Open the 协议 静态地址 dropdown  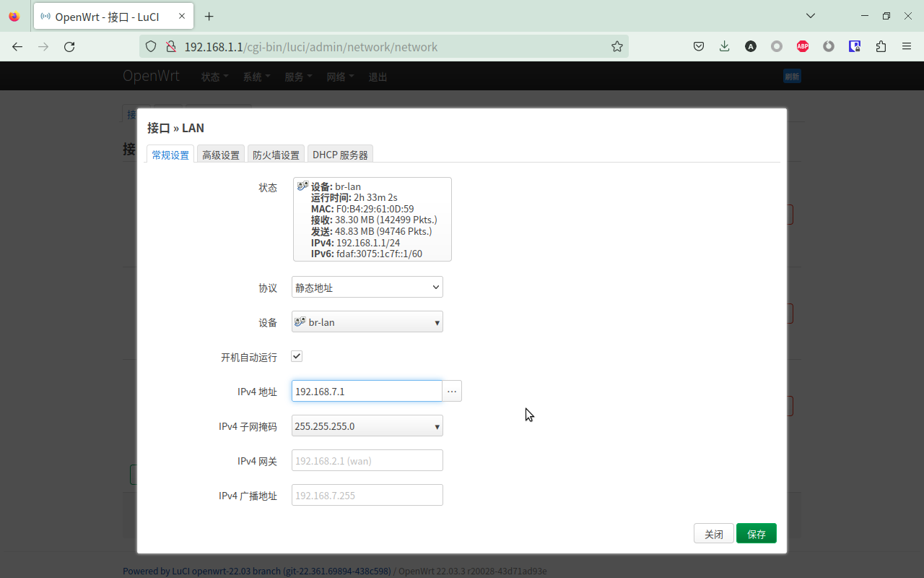point(367,287)
